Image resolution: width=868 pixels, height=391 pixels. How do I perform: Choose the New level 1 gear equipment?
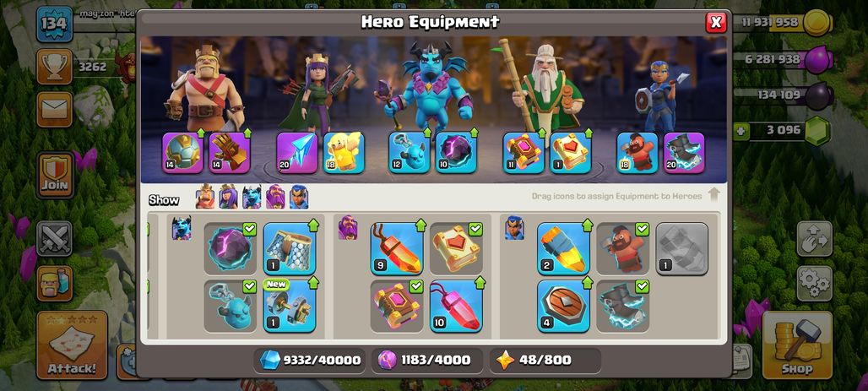[x=290, y=306]
